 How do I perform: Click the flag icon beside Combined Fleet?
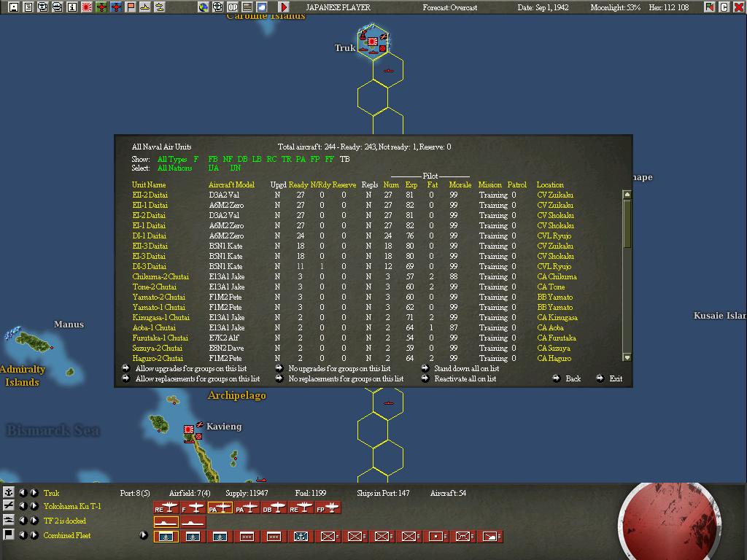(x=8, y=534)
